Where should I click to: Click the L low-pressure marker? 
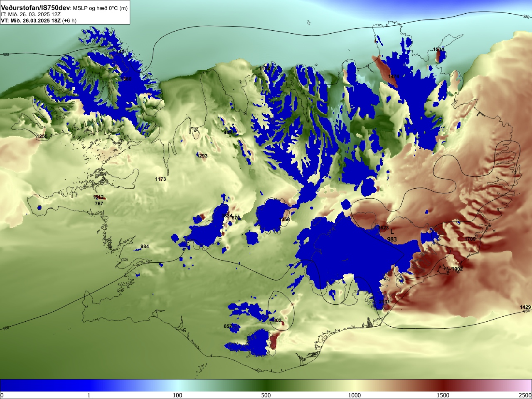392,232
